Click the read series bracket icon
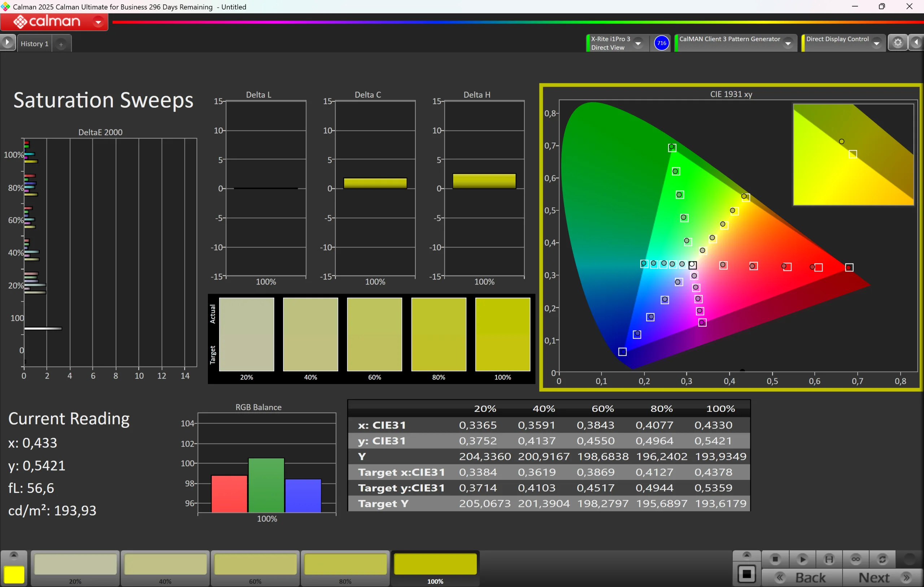 [x=829, y=559]
